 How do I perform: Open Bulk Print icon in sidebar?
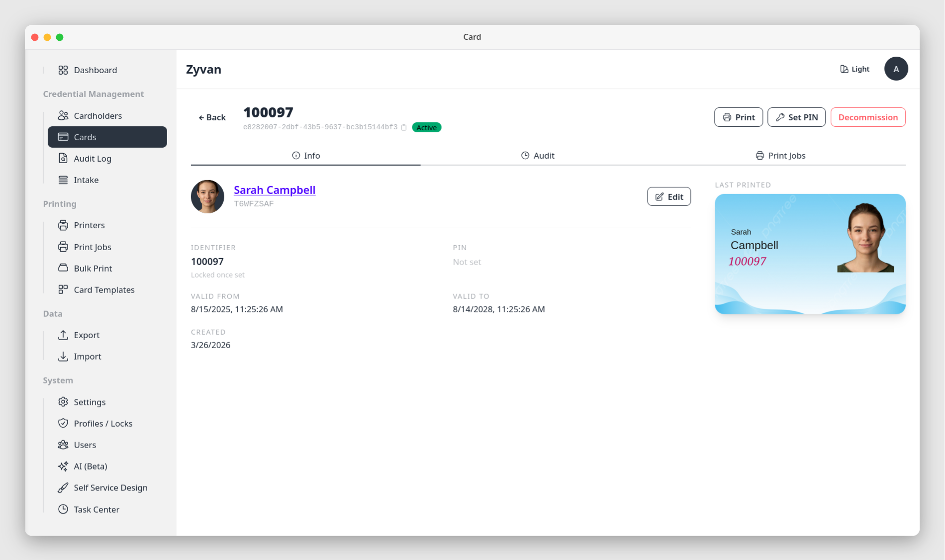point(63,268)
